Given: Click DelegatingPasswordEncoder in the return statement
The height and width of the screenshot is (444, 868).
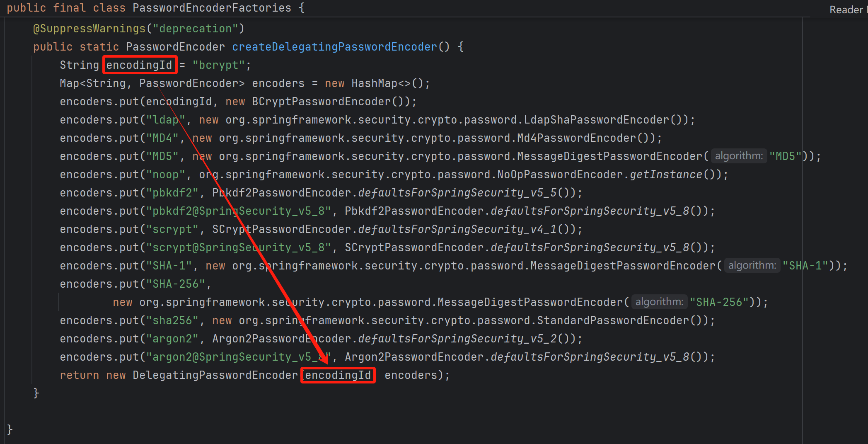Looking at the screenshot, I should pos(215,375).
